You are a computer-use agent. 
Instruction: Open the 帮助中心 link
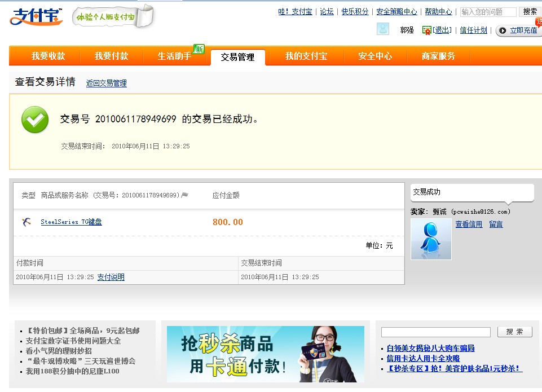(438, 12)
